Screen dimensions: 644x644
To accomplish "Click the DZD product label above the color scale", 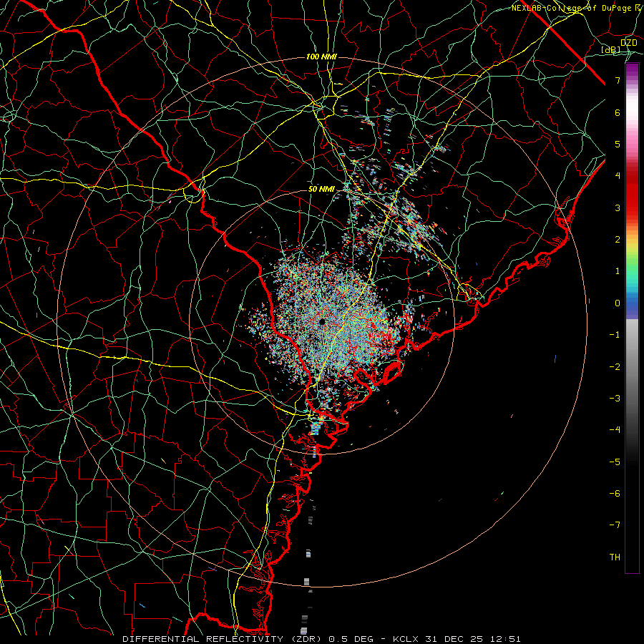I will point(628,43).
